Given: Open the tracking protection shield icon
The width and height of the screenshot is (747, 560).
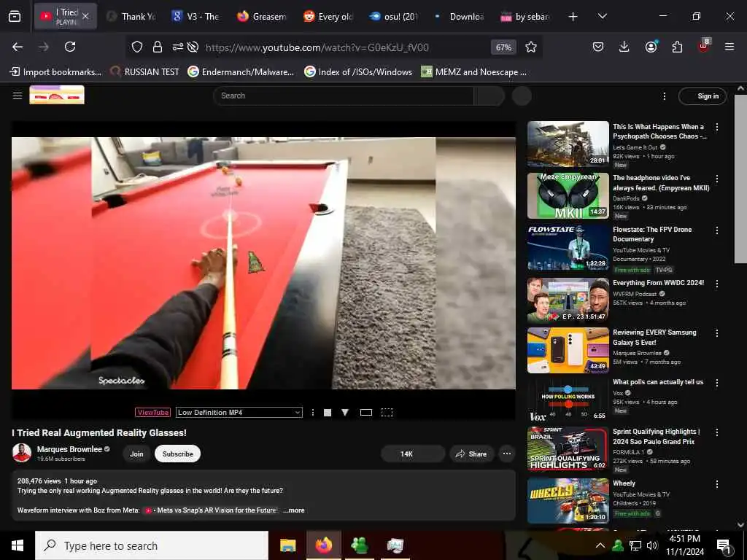Looking at the screenshot, I should 137,47.
